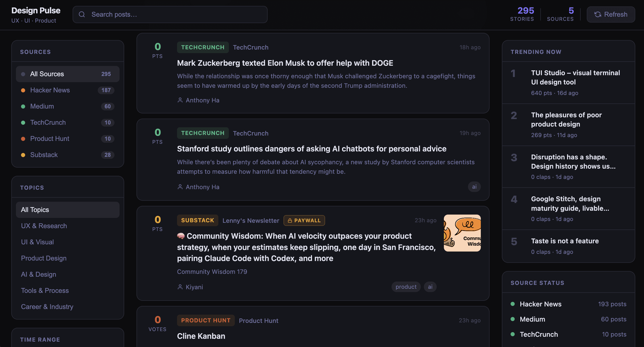Click the green status dot beside Hacker News
Viewport: 644px width, 347px height.
coord(513,304)
